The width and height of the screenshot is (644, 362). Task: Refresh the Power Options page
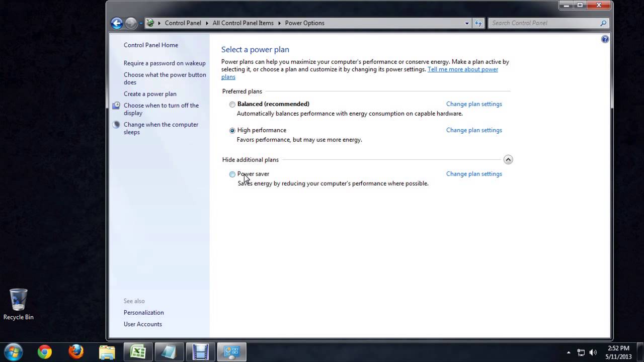tap(478, 23)
